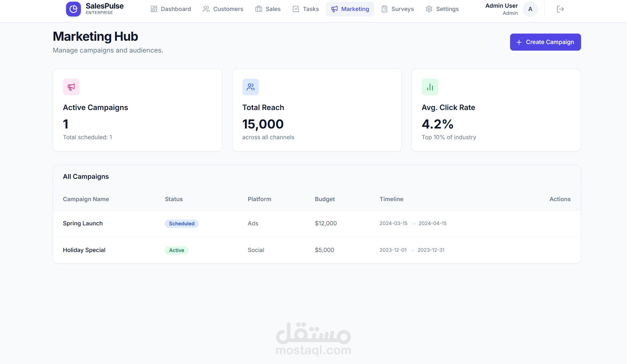Click the Active status badge
Image resolution: width=627 pixels, height=364 pixels.
click(x=176, y=250)
